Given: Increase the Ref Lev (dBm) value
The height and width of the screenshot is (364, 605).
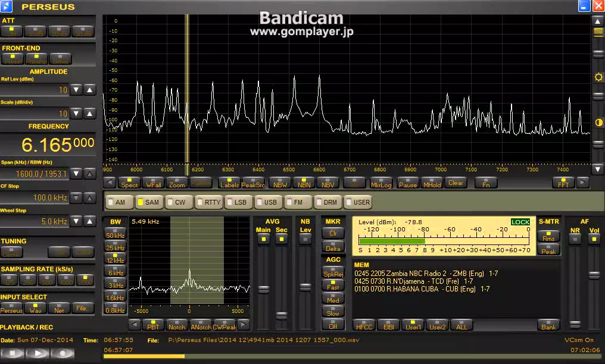Looking at the screenshot, I should pos(89,90).
